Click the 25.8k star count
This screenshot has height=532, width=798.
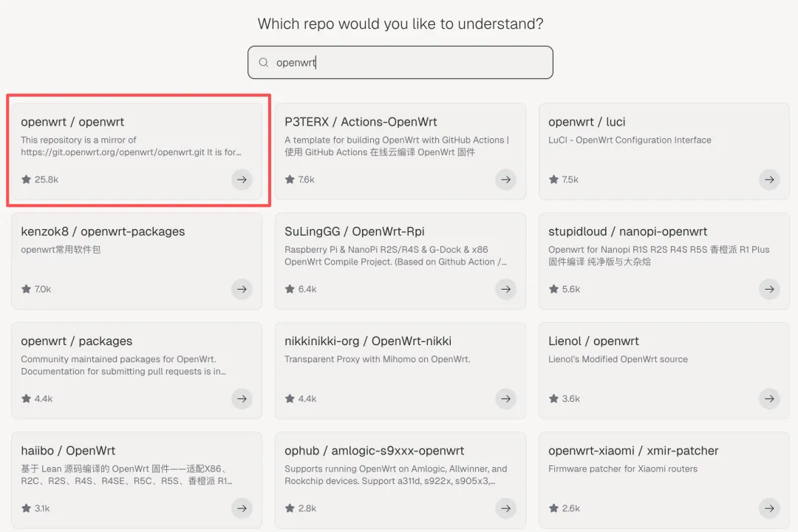[x=47, y=180]
